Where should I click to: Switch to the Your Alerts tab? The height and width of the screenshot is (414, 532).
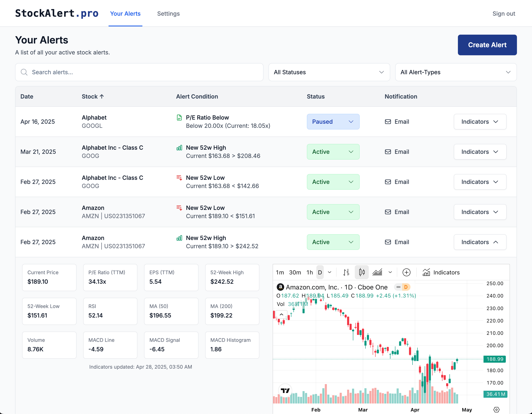click(x=125, y=14)
